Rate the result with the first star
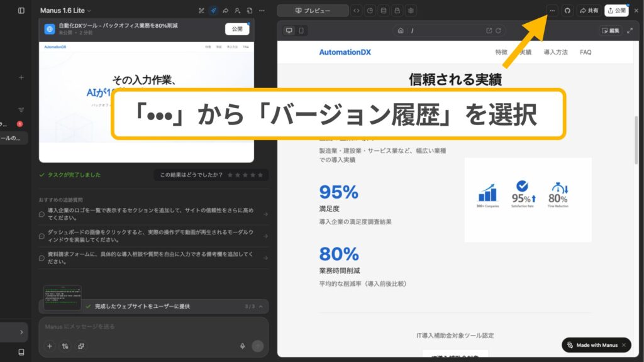 pos(230,175)
